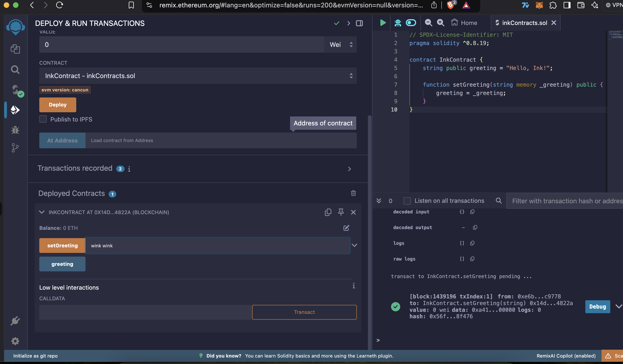Zoom out the editor font

click(428, 23)
